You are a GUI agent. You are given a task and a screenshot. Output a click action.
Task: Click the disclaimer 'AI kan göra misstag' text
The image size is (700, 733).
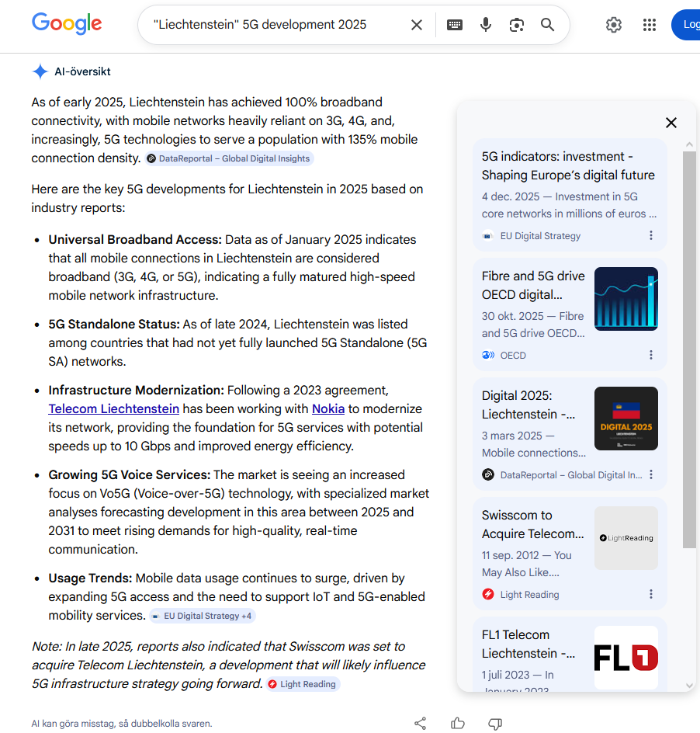[122, 724]
